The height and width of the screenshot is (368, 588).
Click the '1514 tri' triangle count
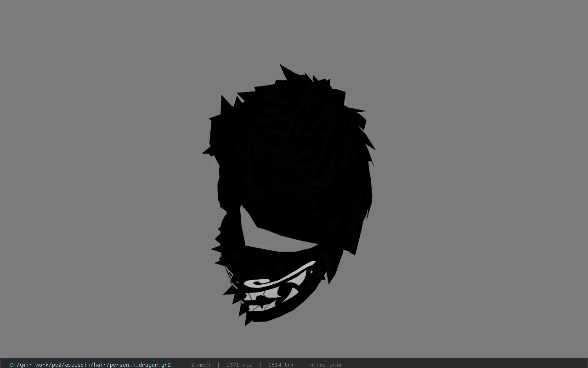[x=281, y=365]
